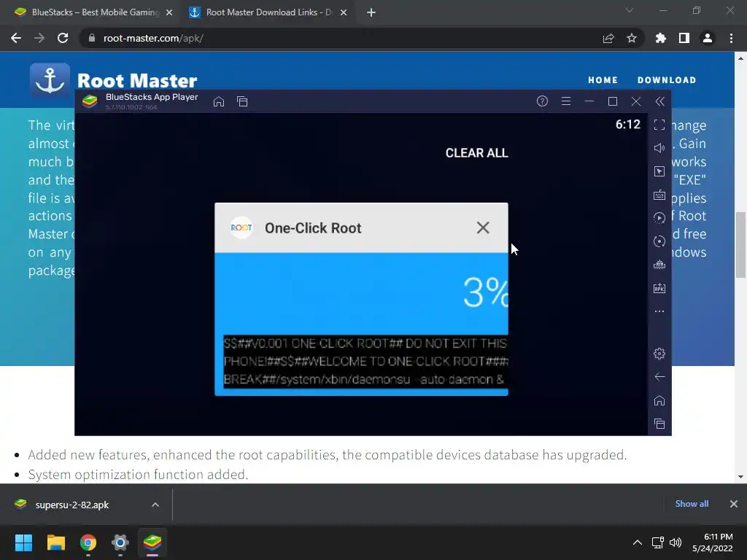This screenshot has width=747, height=560.
Task: Bookmark this page with star icon
Action: [632, 38]
